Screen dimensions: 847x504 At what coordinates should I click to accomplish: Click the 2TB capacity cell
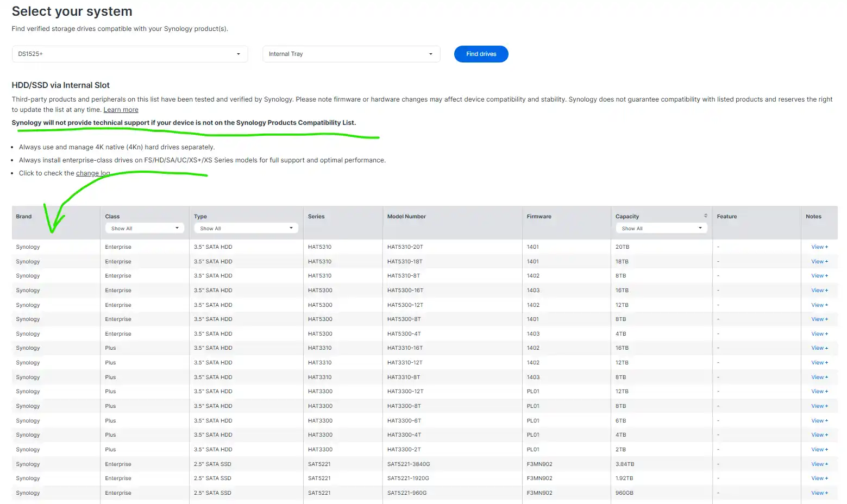pos(621,450)
